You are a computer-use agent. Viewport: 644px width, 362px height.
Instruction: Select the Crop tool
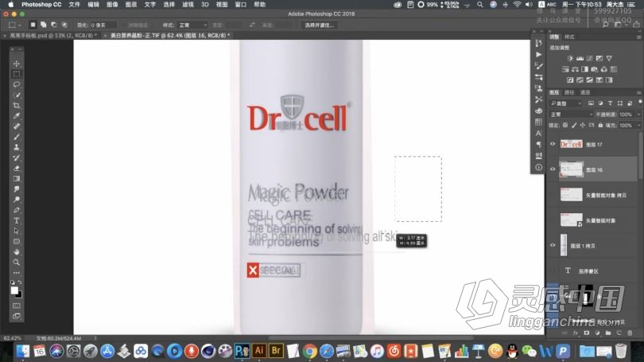point(17,106)
